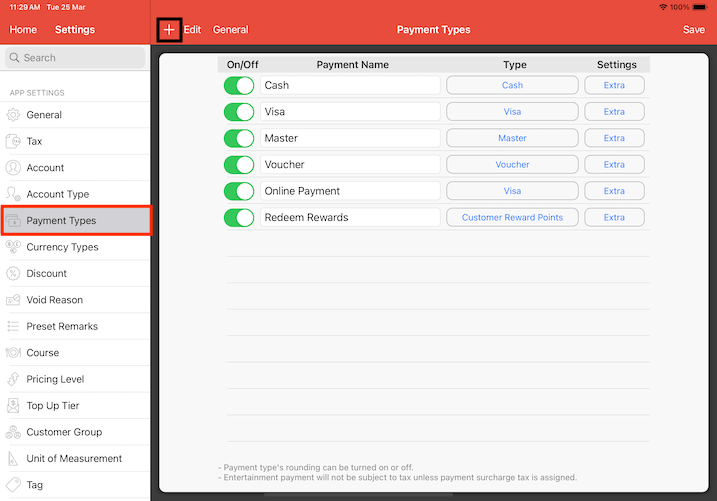Screen dimensions: 717x501
Task: Edit the Online Payment name field
Action: pyautogui.click(x=350, y=191)
